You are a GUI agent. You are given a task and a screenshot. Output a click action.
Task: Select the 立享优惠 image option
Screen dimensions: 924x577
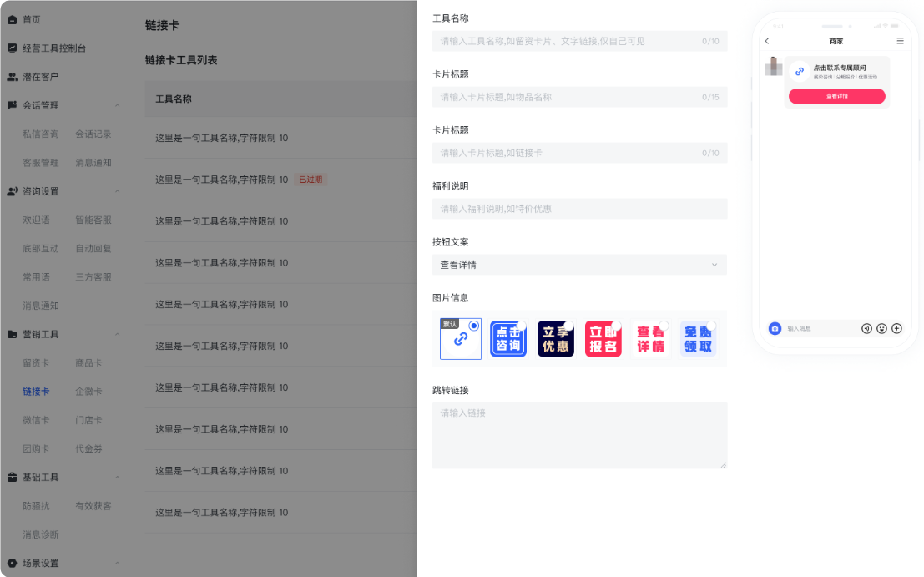click(556, 339)
